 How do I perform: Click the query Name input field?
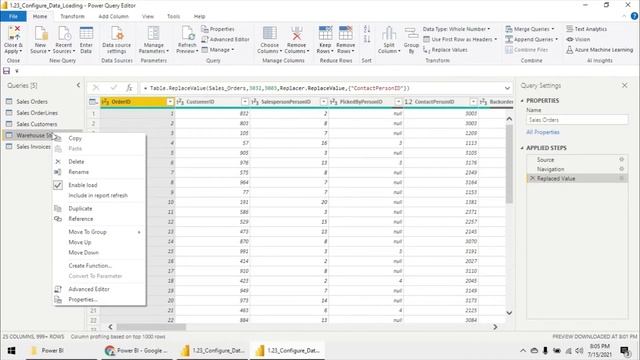point(577,120)
